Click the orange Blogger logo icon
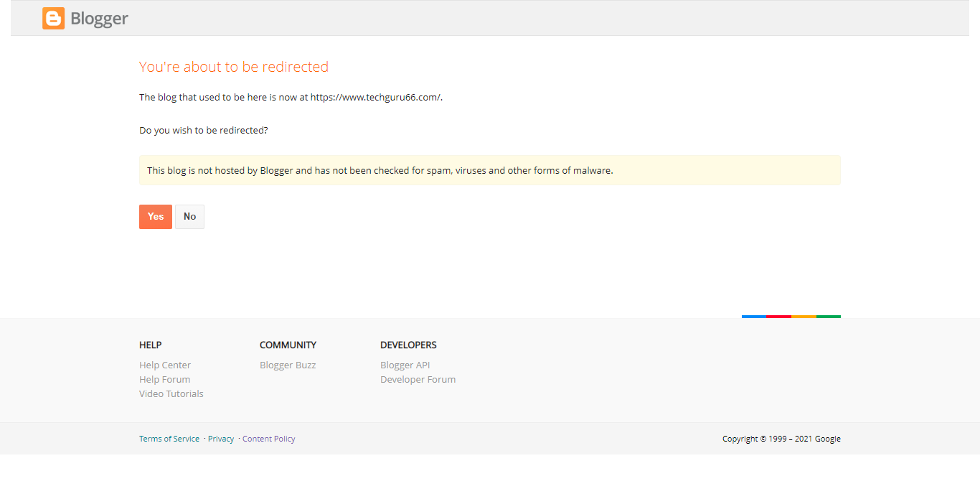 pyautogui.click(x=53, y=19)
